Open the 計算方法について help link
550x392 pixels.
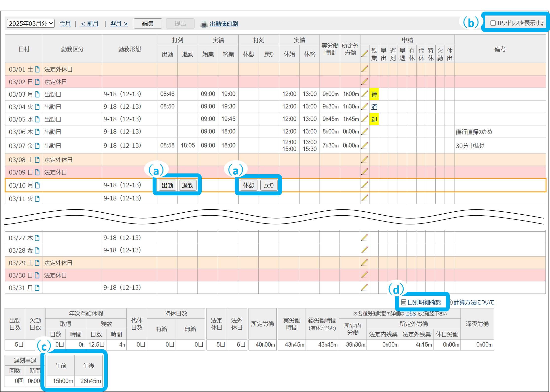pyautogui.click(x=473, y=302)
